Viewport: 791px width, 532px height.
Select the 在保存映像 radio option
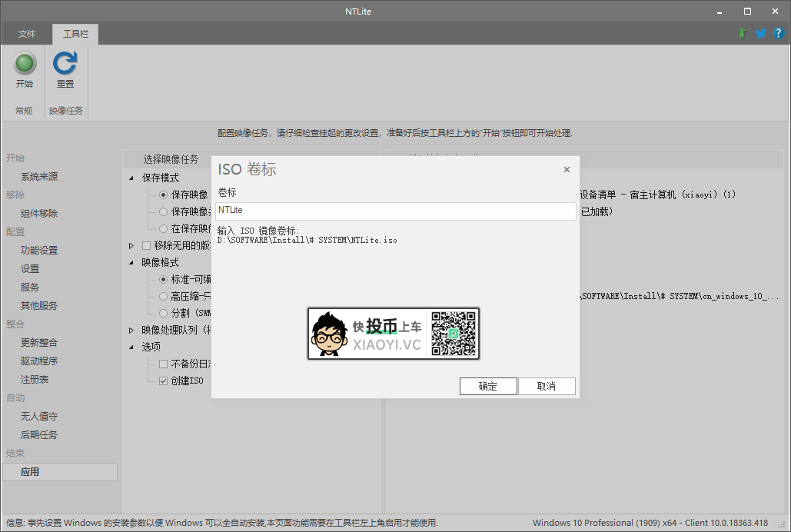[164, 228]
